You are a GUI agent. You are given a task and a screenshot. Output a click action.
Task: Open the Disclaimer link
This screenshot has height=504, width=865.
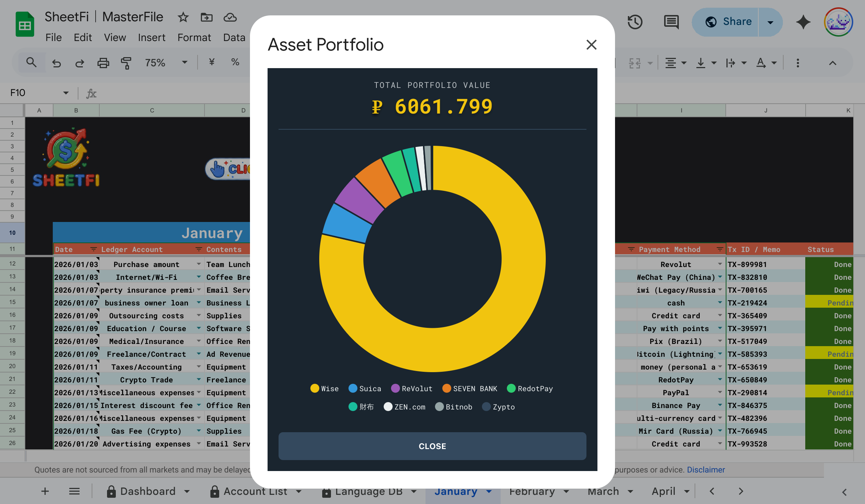click(x=706, y=470)
